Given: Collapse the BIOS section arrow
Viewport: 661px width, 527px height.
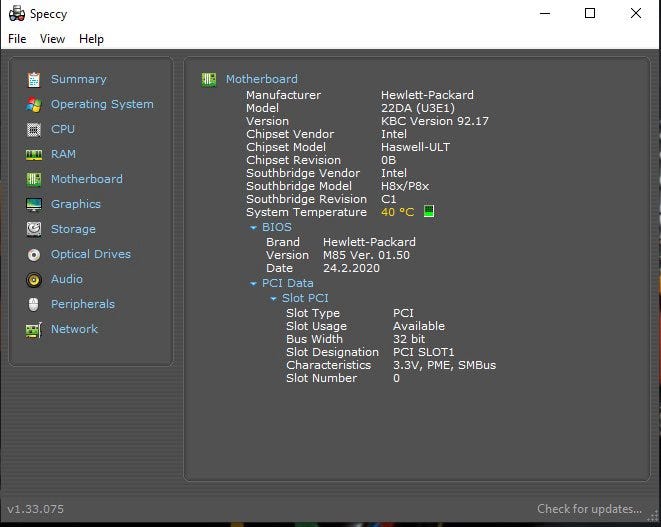Looking at the screenshot, I should [253, 228].
